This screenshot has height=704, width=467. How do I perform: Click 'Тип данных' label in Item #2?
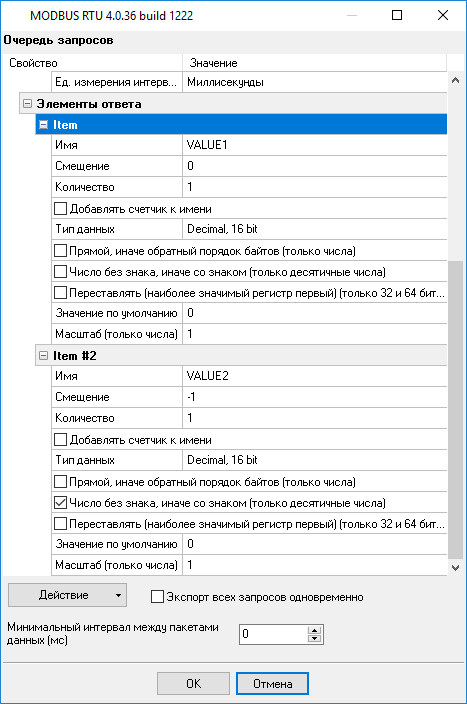(x=85, y=460)
